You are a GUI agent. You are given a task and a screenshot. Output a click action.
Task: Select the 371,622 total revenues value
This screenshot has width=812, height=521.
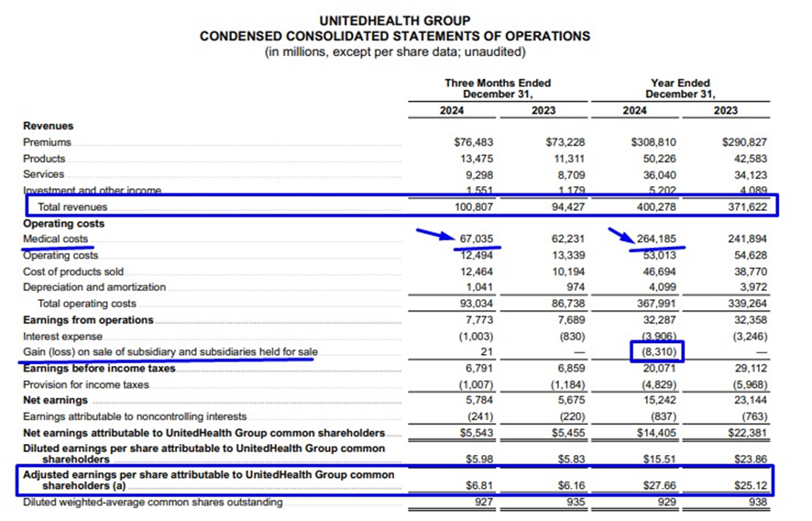click(748, 207)
